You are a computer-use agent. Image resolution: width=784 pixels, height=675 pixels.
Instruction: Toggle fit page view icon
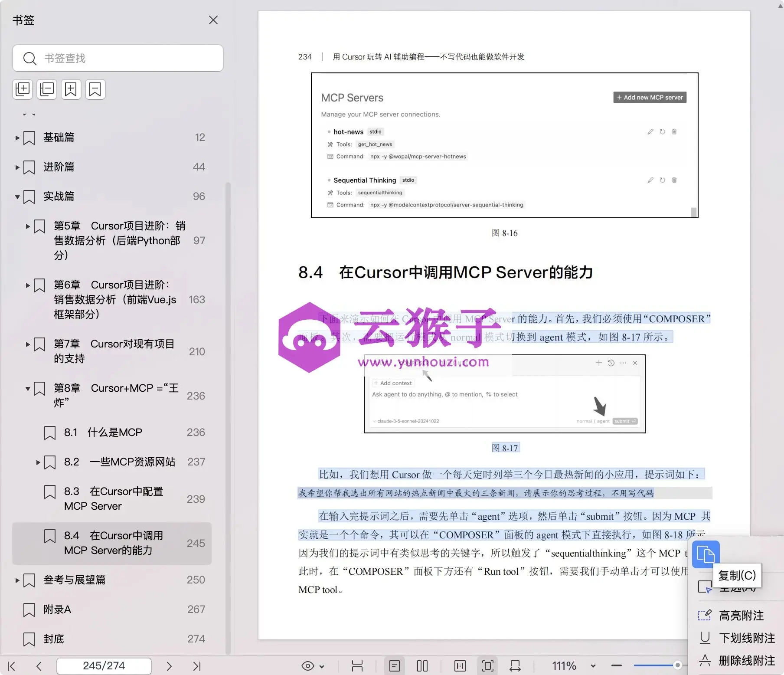coord(488,666)
